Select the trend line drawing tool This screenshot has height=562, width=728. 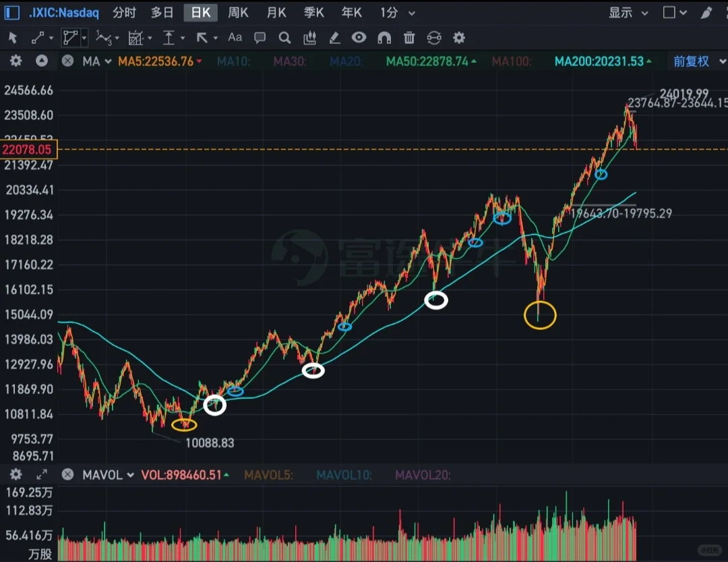pyautogui.click(x=38, y=38)
